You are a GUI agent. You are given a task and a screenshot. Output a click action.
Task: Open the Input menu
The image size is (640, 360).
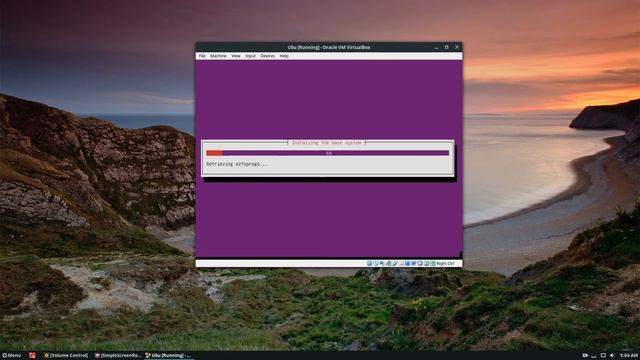pyautogui.click(x=251, y=56)
